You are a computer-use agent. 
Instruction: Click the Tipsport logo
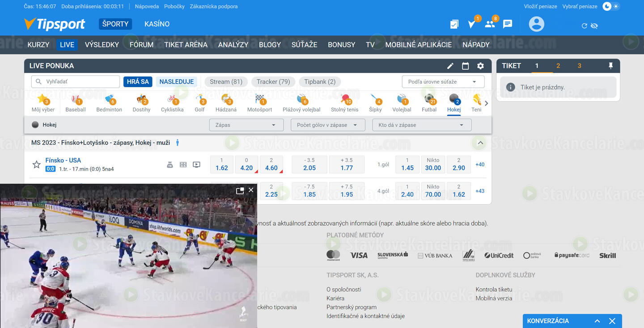pyautogui.click(x=54, y=24)
